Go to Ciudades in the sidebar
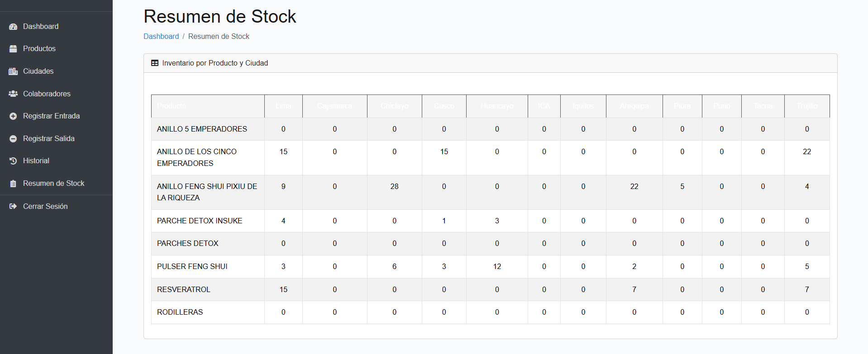Image resolution: width=868 pixels, height=354 pixels. pos(38,71)
